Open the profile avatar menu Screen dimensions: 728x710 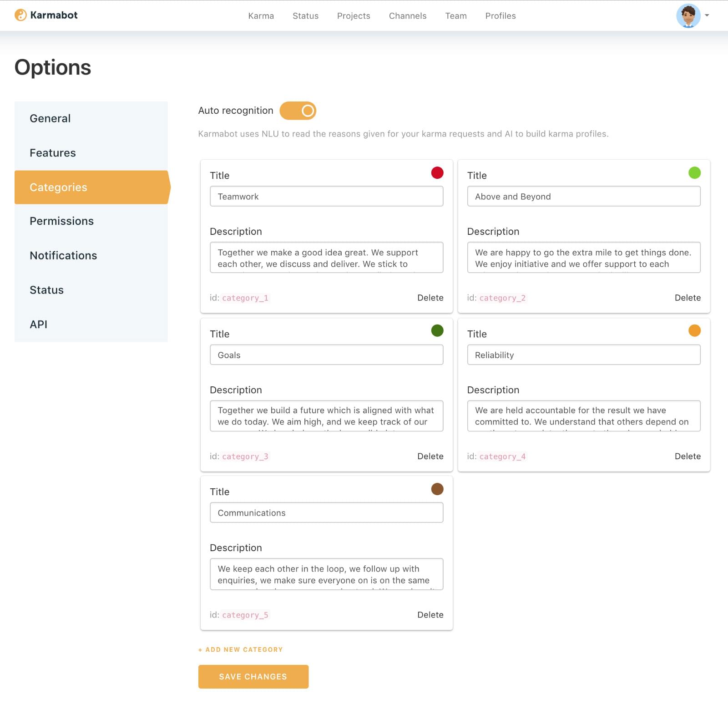688,15
